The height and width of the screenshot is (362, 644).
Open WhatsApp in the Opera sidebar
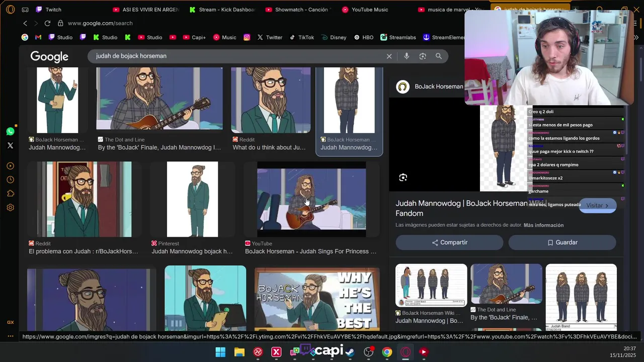coord(10,132)
